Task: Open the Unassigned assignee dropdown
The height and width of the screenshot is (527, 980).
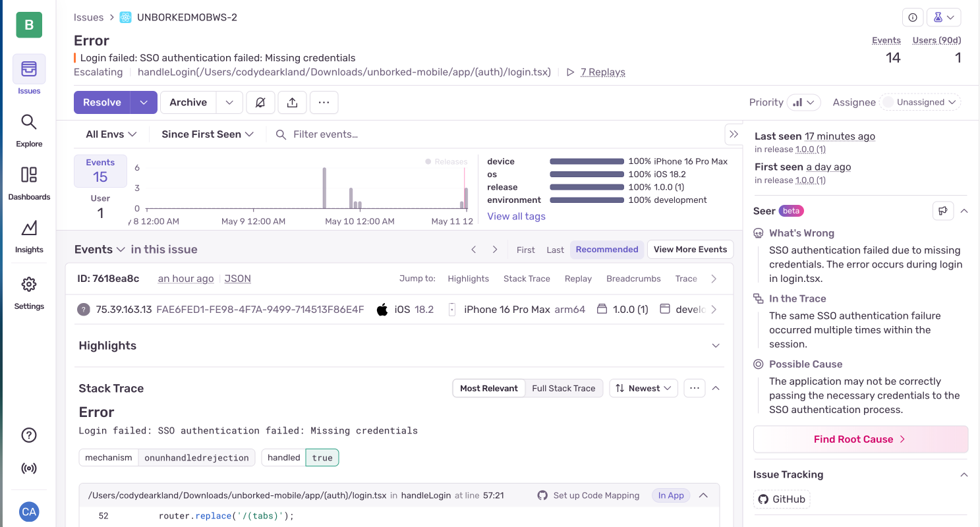Action: 920,102
